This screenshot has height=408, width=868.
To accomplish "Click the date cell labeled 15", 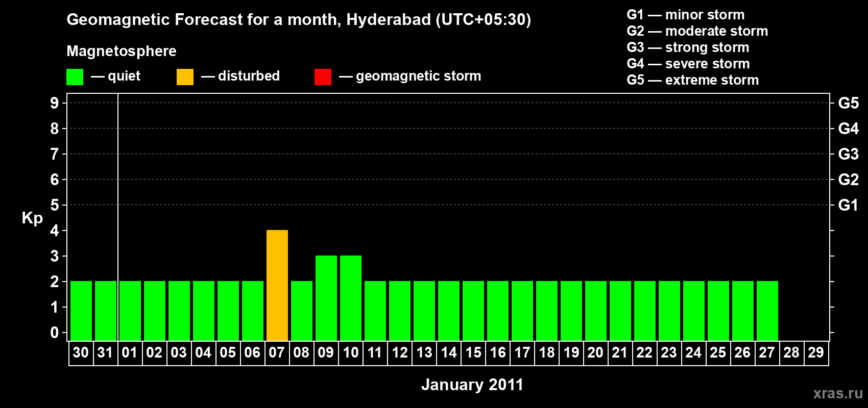I will pos(473,353).
